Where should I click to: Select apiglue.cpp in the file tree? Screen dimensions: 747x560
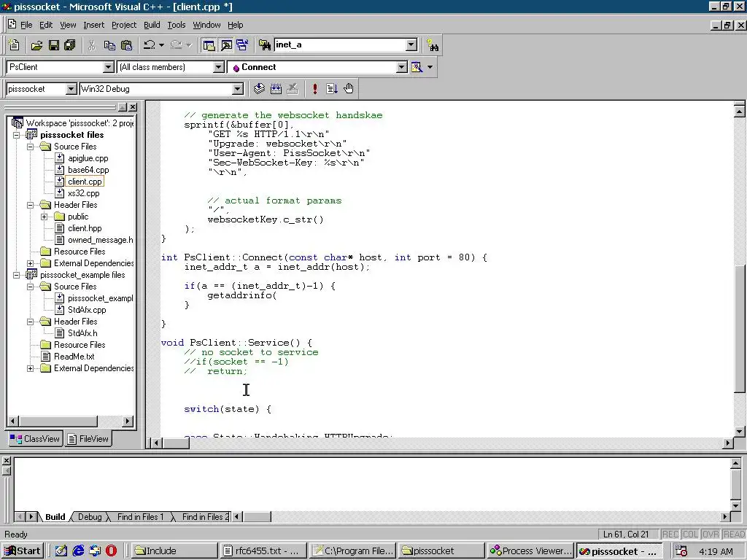(88, 158)
